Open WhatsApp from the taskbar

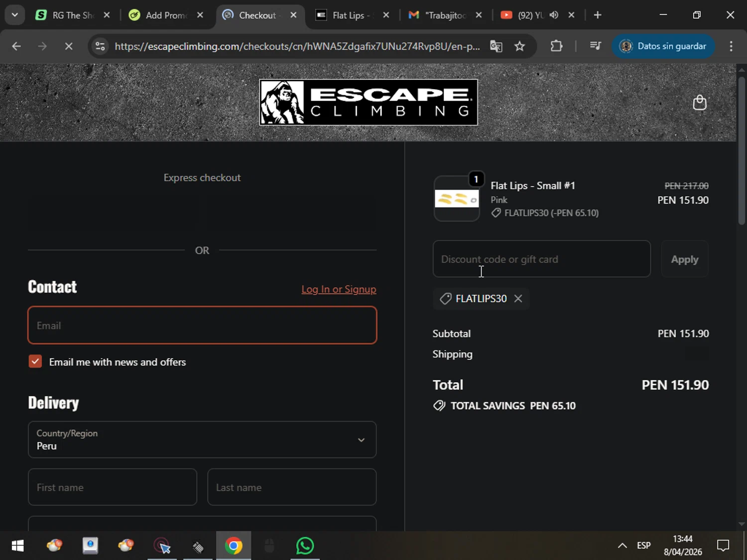point(305,546)
